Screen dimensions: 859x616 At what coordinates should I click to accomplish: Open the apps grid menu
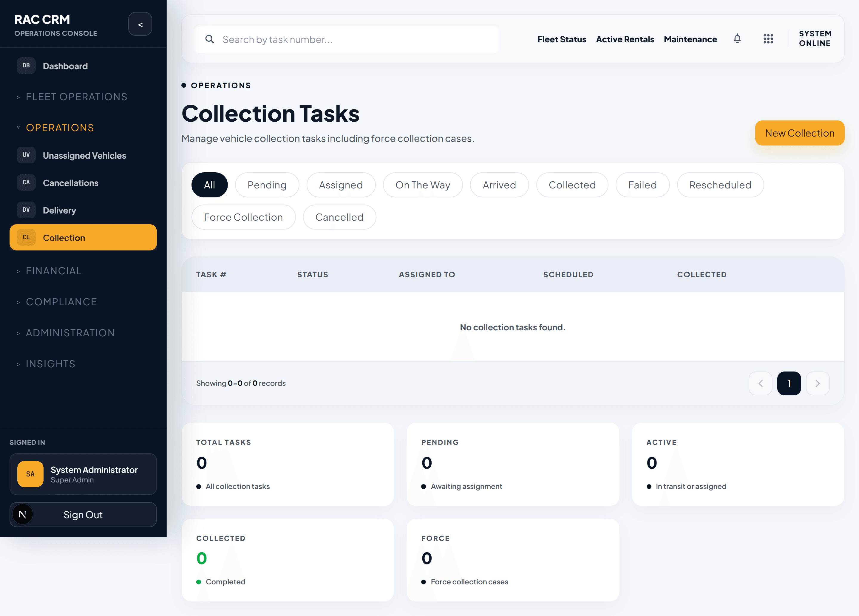[x=768, y=39]
